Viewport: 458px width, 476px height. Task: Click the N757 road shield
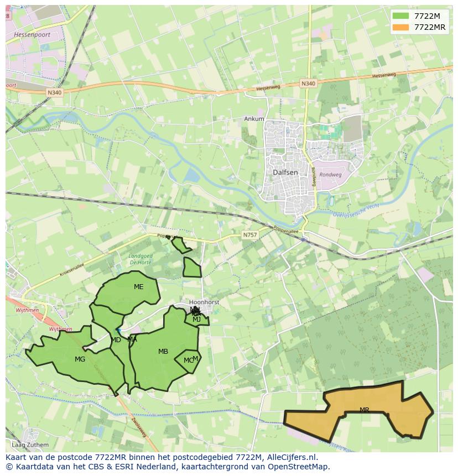(250, 235)
